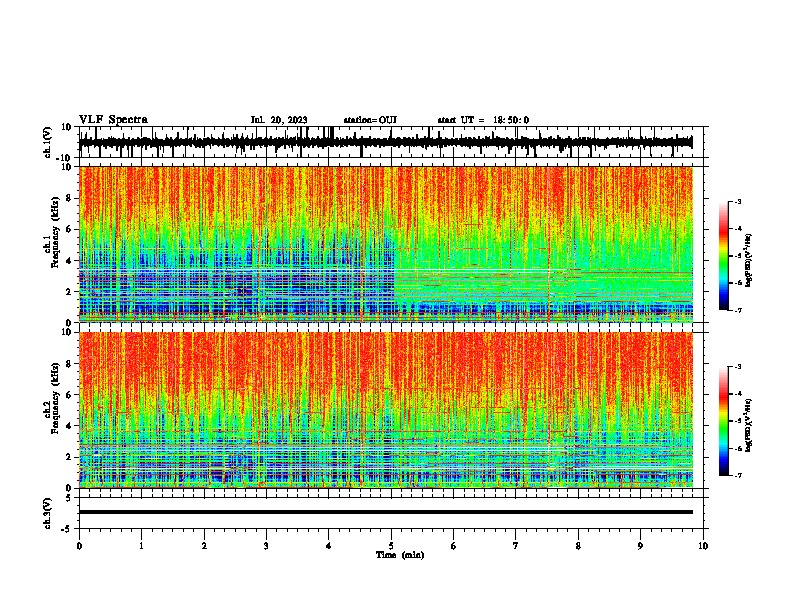This screenshot has height=612, width=792.
Task: Click time axis tick label "1"
Action: coord(141,546)
